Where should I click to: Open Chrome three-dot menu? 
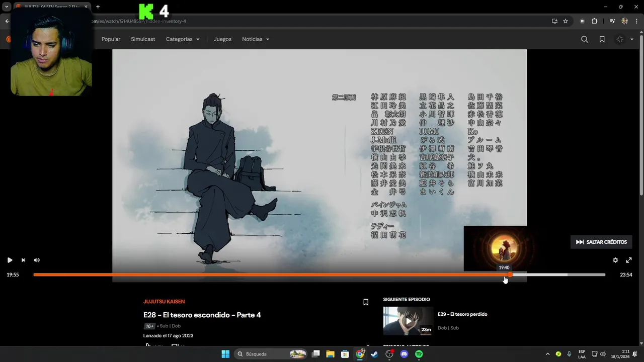pos(636,21)
